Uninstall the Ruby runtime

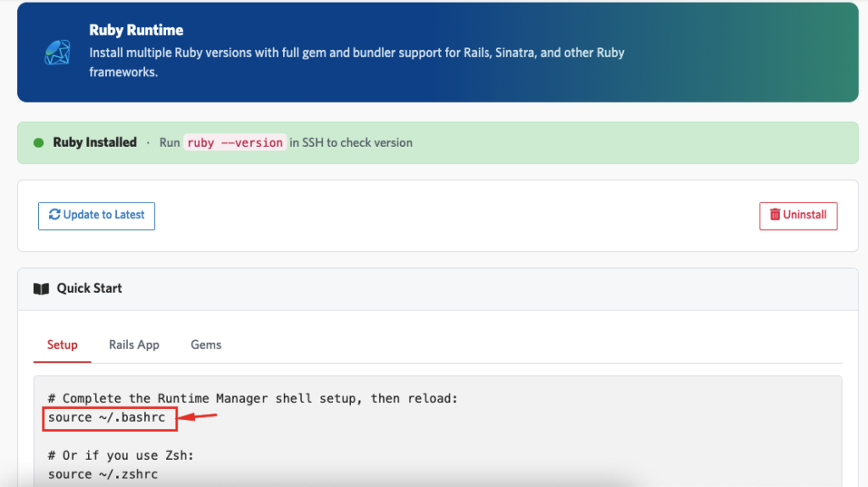pos(798,216)
